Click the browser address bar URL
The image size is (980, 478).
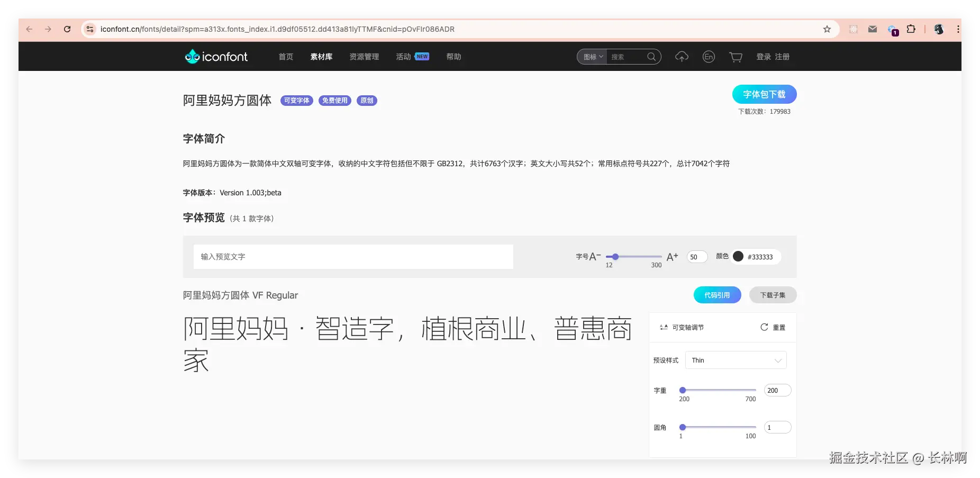[277, 29]
